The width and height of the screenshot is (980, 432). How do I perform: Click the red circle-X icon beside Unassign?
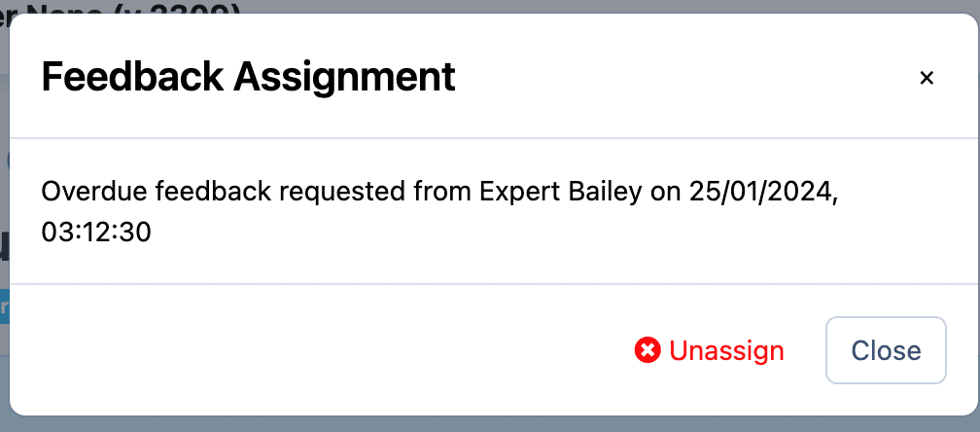(647, 350)
